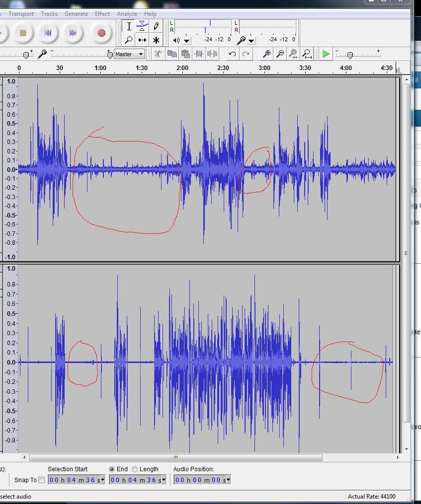Click the -0.5 label on lower track scale
The height and width of the screenshot is (504, 421).
(x=10, y=411)
